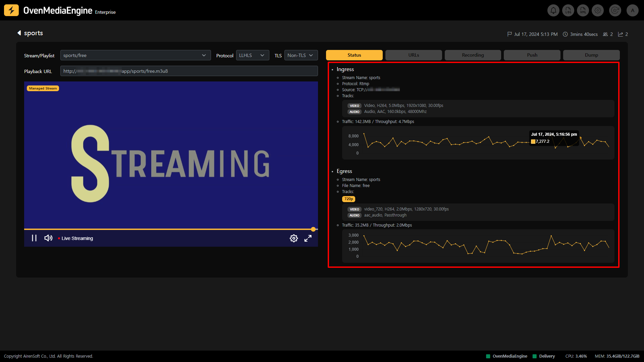This screenshot has width=644, height=362.
Task: Open the user avatar menu
Action: point(633,10)
